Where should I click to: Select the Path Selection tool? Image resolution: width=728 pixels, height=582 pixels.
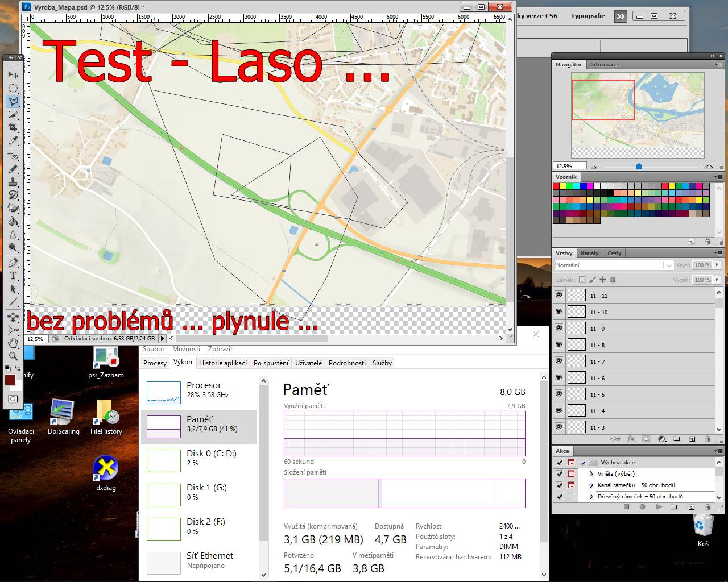[x=13, y=289]
